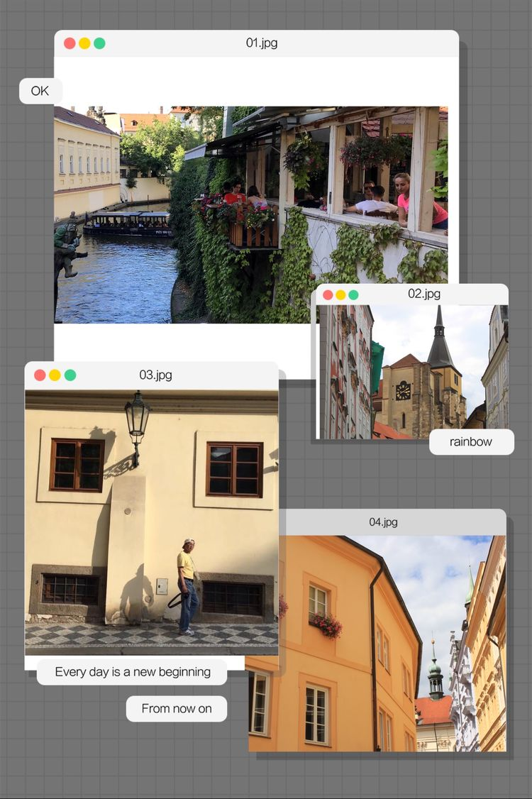Click the yellow dot on 03.jpg window
Screen dimensions: 532x799
pyautogui.click(x=55, y=375)
